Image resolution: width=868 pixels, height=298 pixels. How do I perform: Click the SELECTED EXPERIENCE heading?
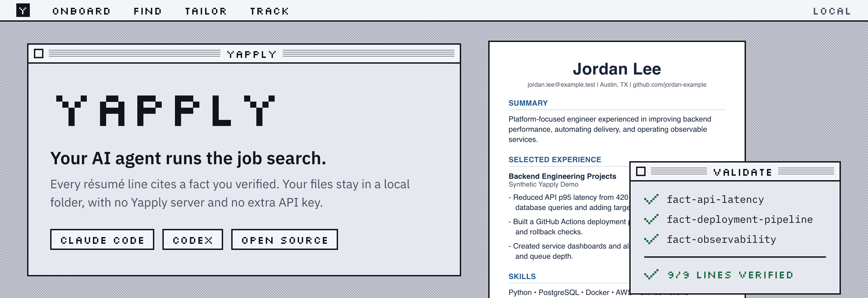[555, 159]
